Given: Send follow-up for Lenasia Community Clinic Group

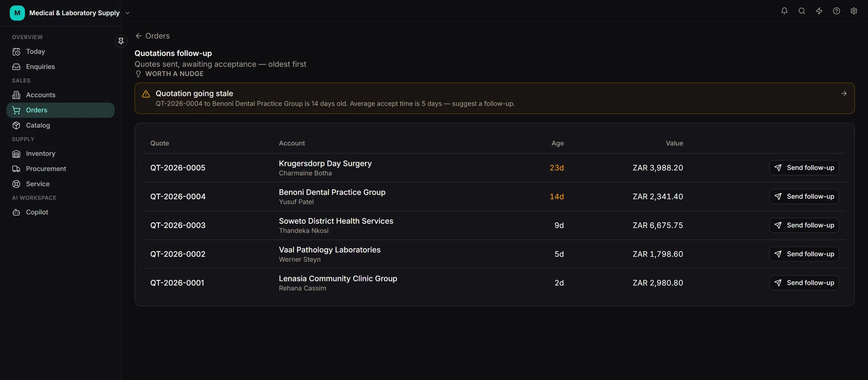Looking at the screenshot, I should tap(804, 283).
